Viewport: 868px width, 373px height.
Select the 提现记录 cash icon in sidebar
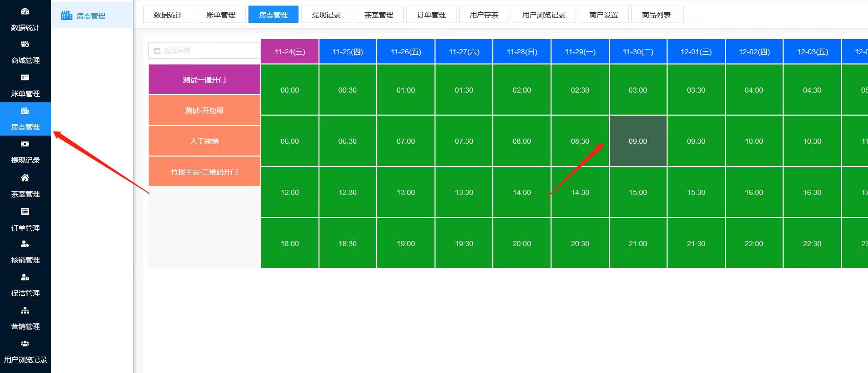[25, 144]
